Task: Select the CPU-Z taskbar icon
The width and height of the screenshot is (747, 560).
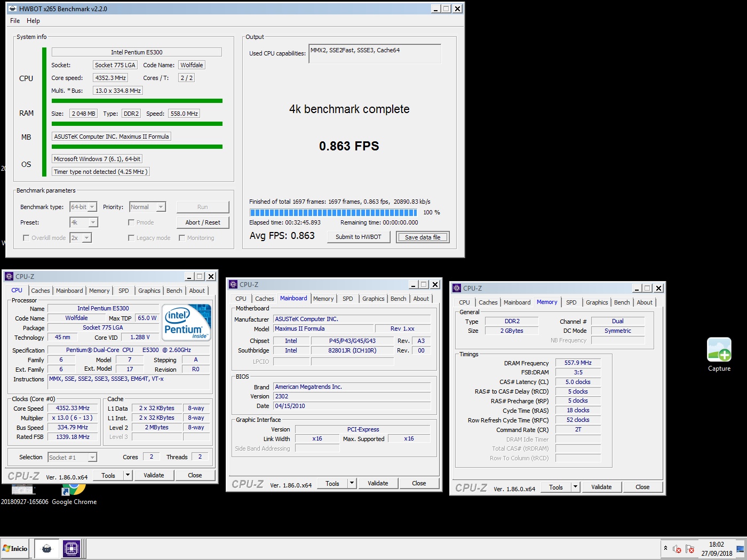Action: point(71,548)
